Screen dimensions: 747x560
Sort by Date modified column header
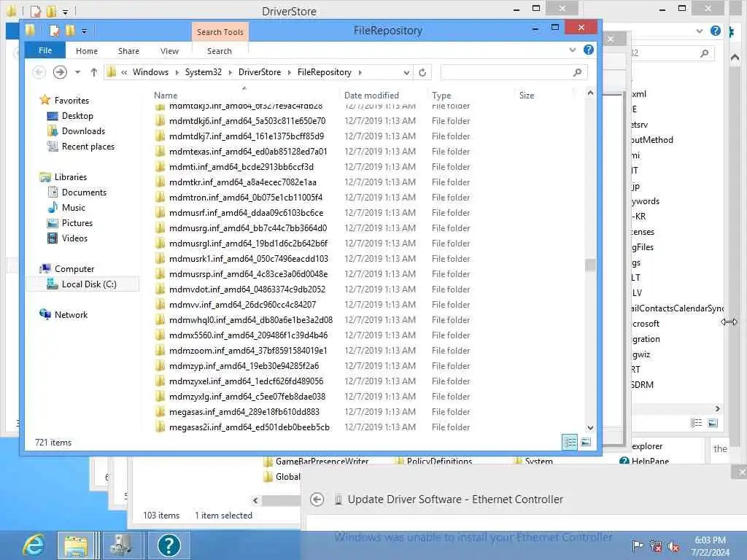coord(371,96)
